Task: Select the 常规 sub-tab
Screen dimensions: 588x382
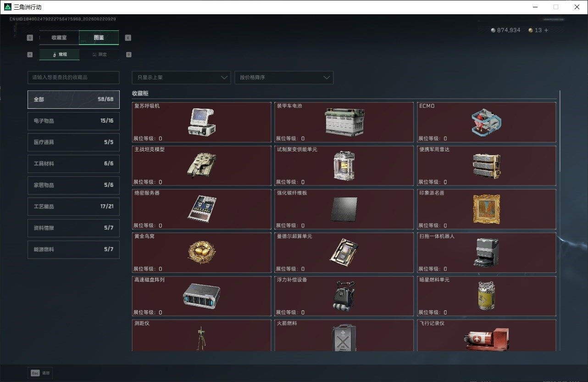Action: point(59,54)
